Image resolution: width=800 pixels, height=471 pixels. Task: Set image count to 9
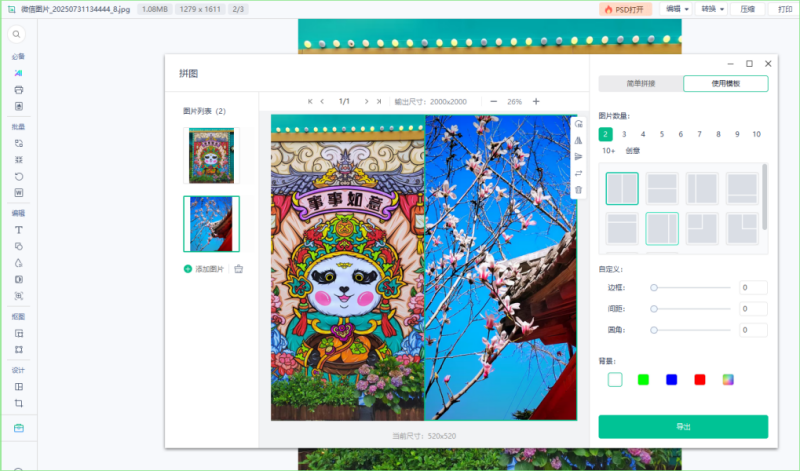(x=737, y=134)
